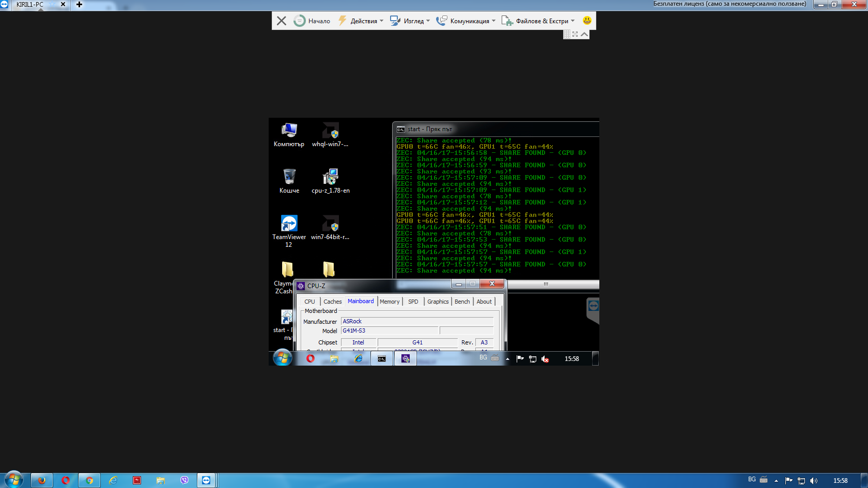Image resolution: width=868 pixels, height=488 pixels.
Task: Open the Изглед view dropdown menu
Action: point(410,21)
